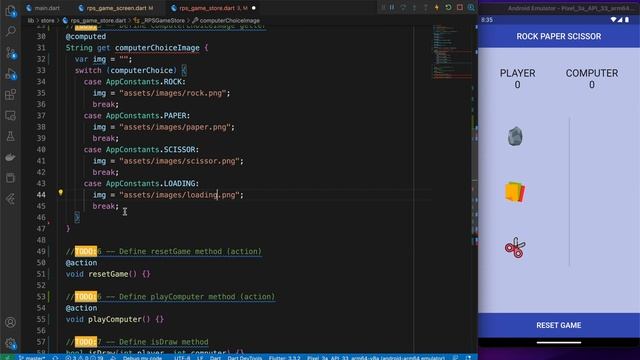Image resolution: width=640 pixels, height=360 pixels.
Task: Click the errors and warnings status item
Action: point(84,358)
